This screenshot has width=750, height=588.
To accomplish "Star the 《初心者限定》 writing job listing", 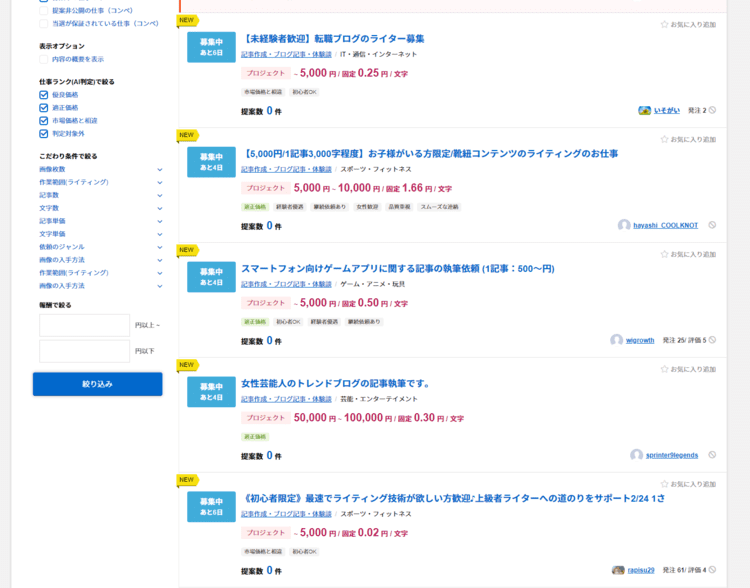I will [x=664, y=484].
